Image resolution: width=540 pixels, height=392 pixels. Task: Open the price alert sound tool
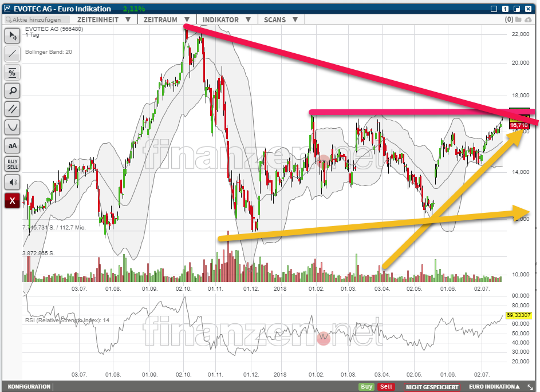coord(12,183)
